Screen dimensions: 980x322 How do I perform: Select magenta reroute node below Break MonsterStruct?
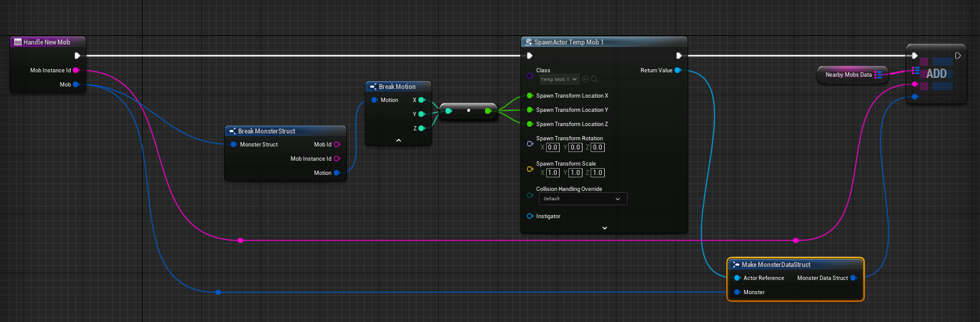click(241, 240)
